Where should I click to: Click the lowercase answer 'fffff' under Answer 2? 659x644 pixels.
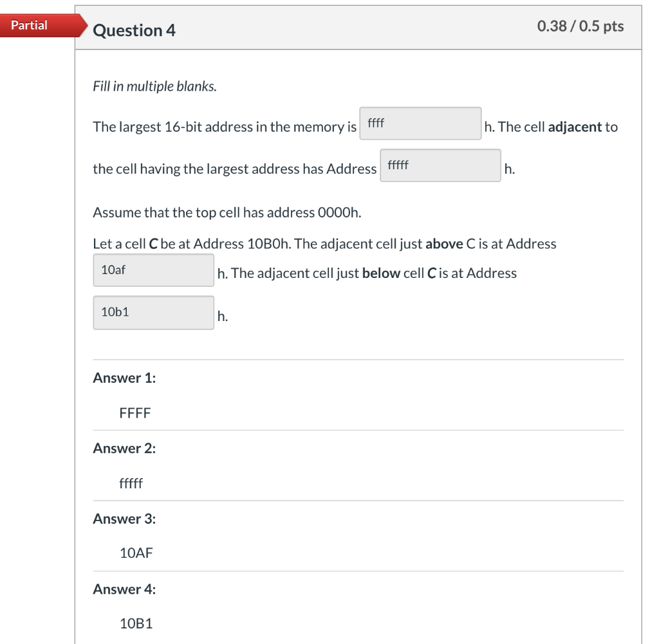pos(131,483)
